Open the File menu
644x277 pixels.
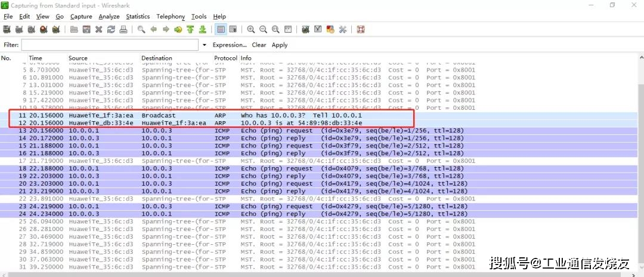tap(8, 17)
